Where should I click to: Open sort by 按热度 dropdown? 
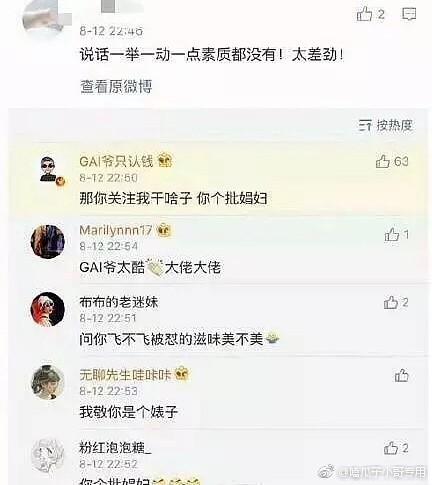(x=385, y=126)
